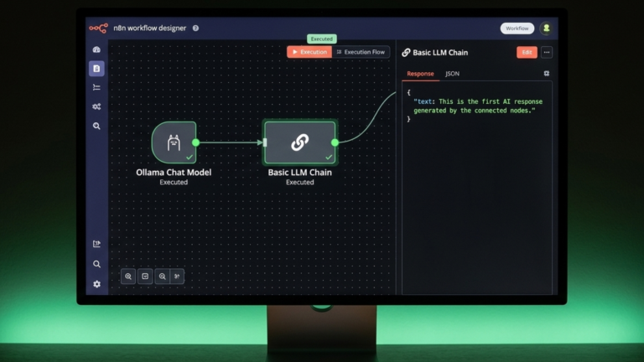Open the user avatar menu
Viewport: 644px width, 362px height.
pos(546,28)
